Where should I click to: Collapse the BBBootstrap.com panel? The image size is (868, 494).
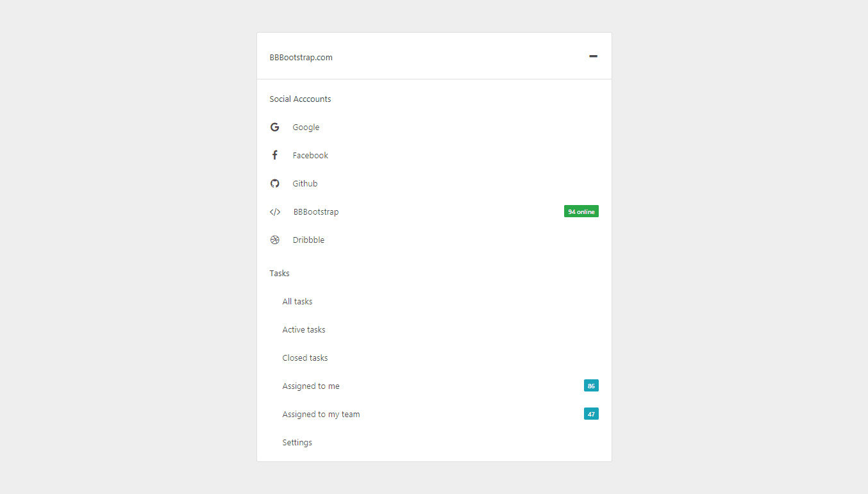(593, 56)
